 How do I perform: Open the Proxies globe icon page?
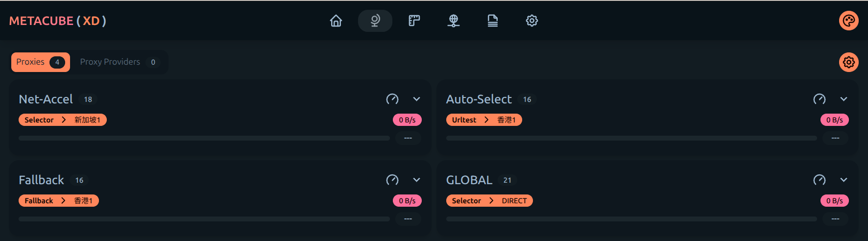375,21
